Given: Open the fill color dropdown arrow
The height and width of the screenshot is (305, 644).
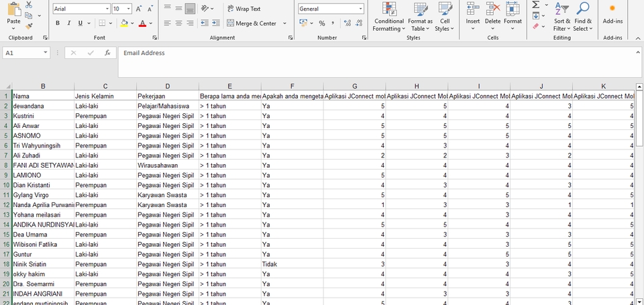Looking at the screenshot, I should coord(132,23).
